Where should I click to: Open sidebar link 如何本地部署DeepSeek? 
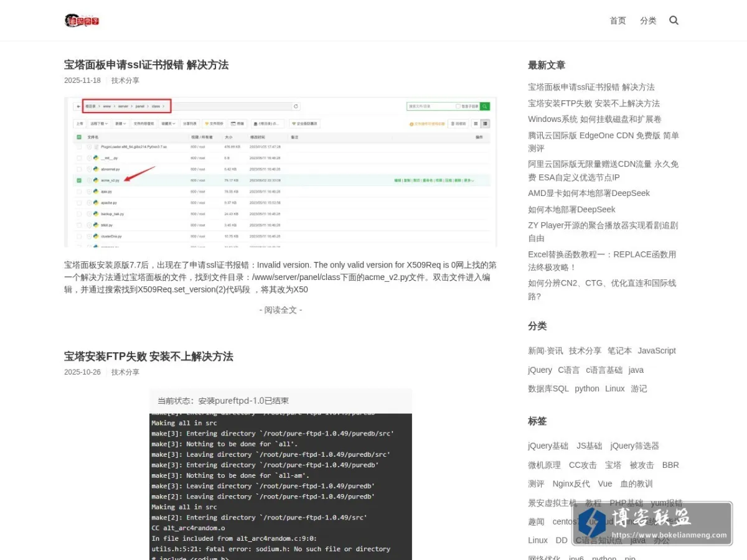pyautogui.click(x=571, y=210)
